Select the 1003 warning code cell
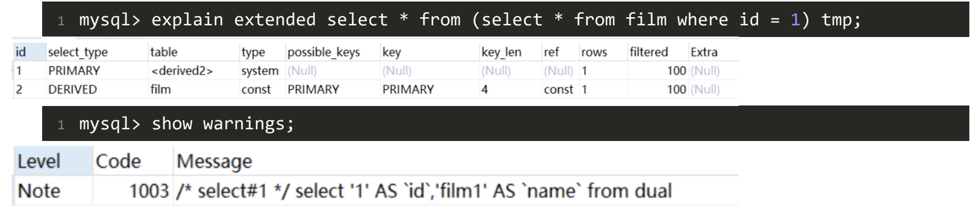Screen dimensions: 980x213 pyautogui.click(x=148, y=191)
